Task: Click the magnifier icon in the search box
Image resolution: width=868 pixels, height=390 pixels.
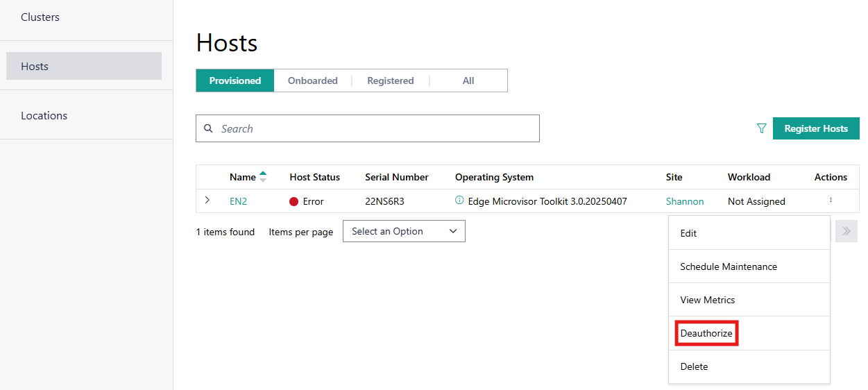Action: coord(208,128)
